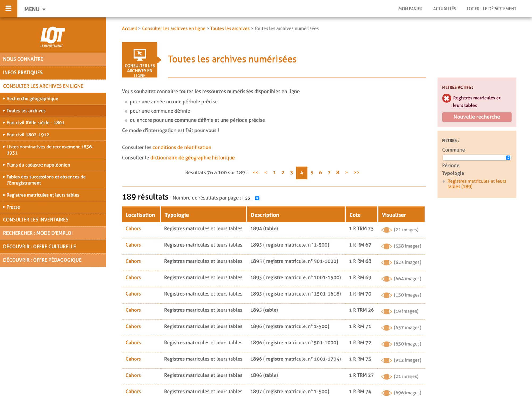
Task: Open Plans du cadastre napoléonien section
Action: pyautogui.click(x=38, y=165)
